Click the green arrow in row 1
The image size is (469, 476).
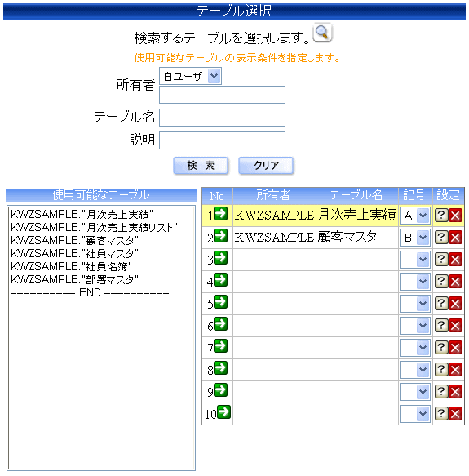click(221, 213)
